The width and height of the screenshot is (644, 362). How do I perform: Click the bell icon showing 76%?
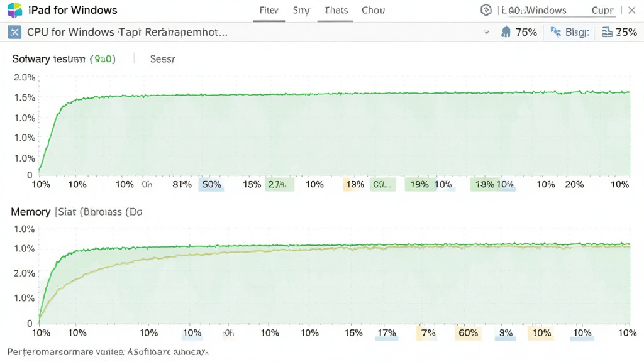pyautogui.click(x=506, y=32)
